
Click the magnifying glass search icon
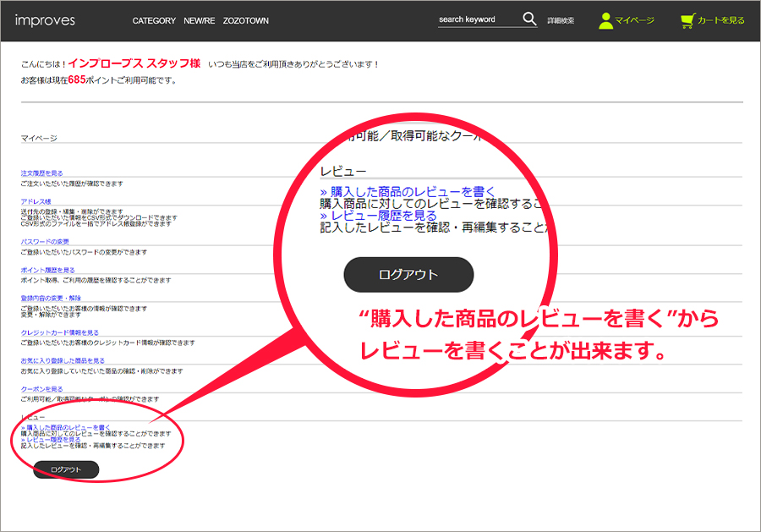[x=529, y=19]
